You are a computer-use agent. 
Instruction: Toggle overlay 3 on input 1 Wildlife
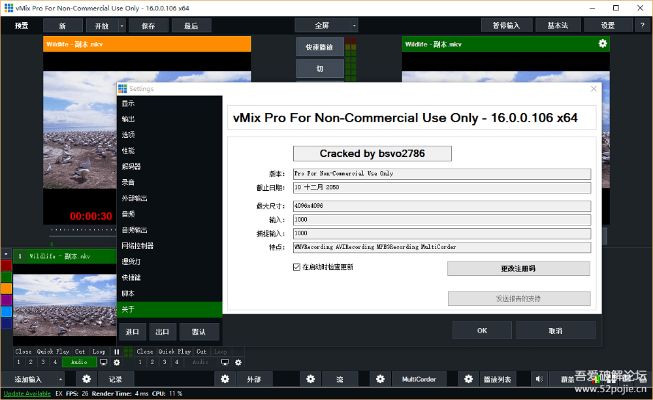point(42,362)
